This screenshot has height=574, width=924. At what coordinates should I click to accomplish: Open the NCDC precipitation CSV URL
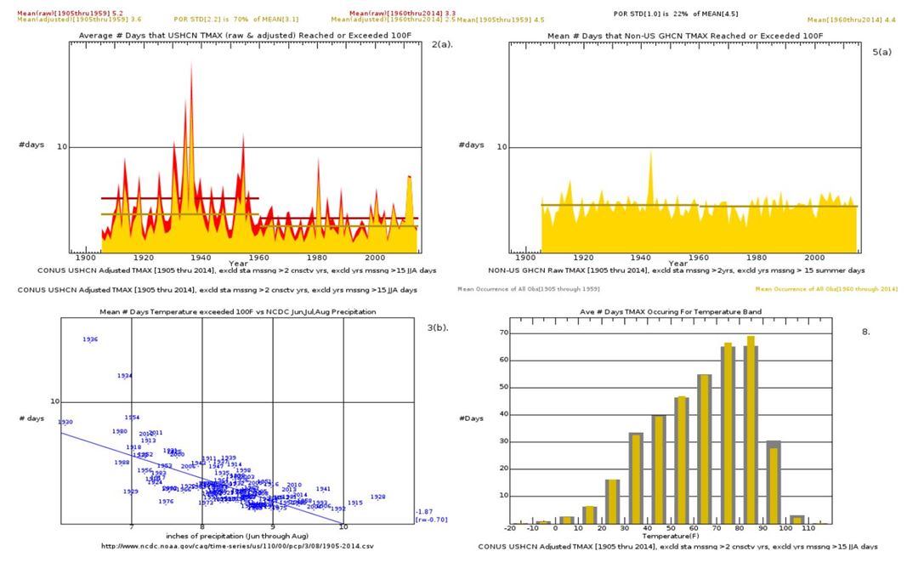pos(237,546)
